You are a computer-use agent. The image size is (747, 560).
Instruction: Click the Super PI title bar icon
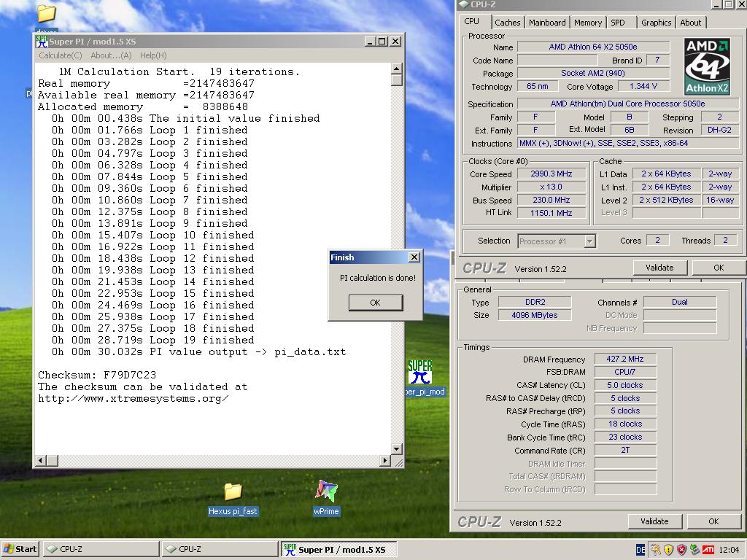coord(42,42)
